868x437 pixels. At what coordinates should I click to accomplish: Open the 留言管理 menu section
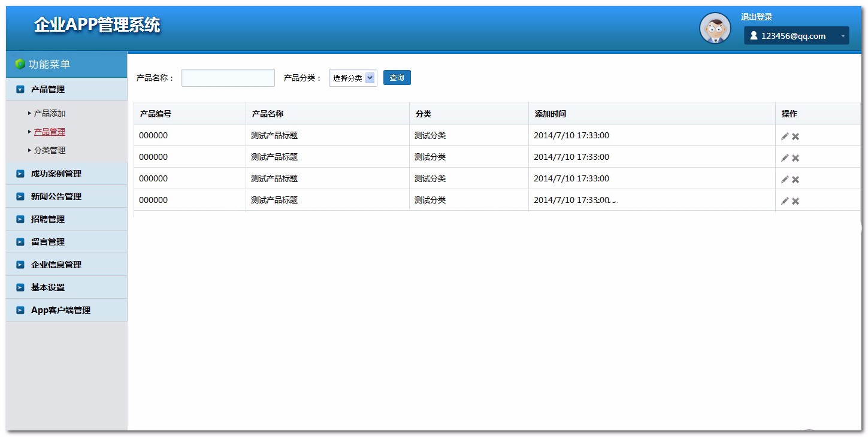(66, 242)
